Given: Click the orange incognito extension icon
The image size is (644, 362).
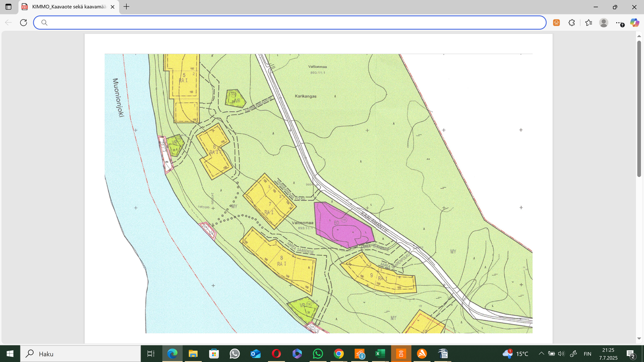Looking at the screenshot, I should point(556,23).
